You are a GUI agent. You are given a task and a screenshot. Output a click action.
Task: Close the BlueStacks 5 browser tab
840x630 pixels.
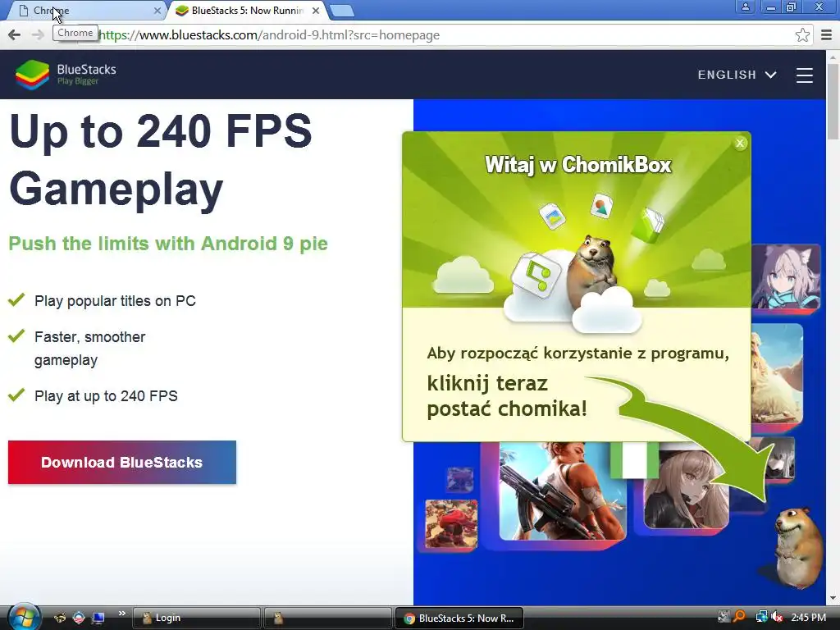pos(316,10)
